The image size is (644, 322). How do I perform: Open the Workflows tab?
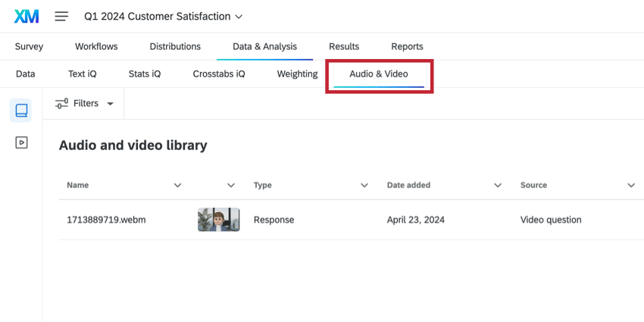(96, 46)
